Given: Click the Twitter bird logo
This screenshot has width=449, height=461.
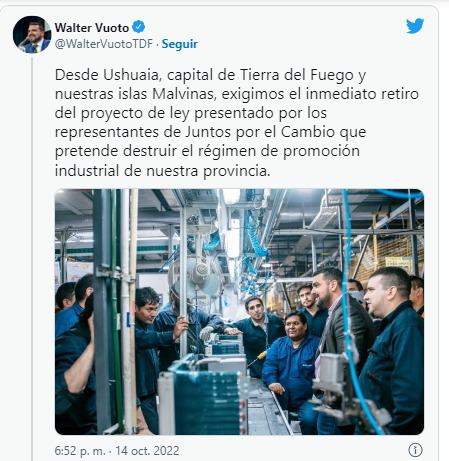Looking at the screenshot, I should [415, 26].
